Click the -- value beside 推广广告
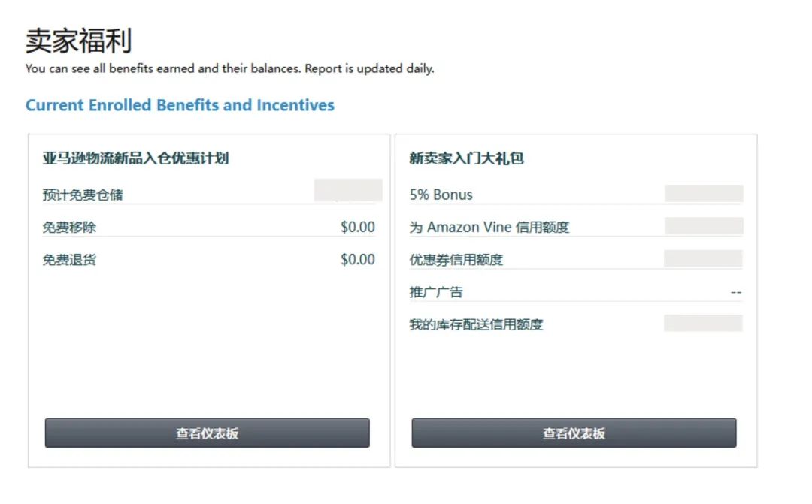 tap(736, 292)
